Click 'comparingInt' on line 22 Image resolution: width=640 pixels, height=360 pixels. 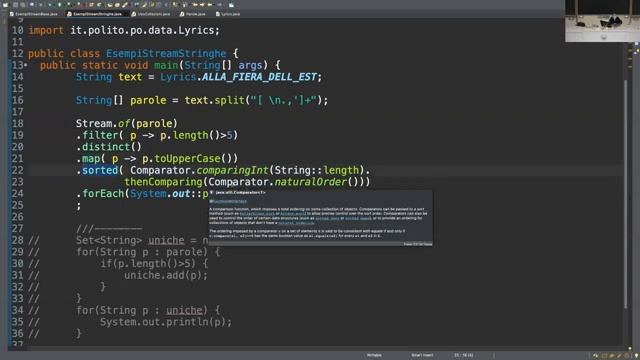232,170
